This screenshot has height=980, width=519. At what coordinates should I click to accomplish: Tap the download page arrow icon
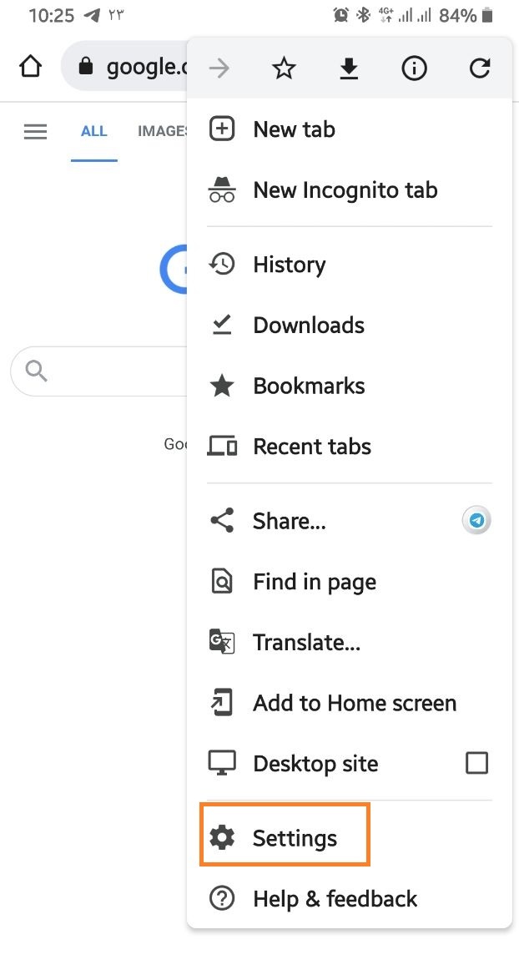[349, 69]
